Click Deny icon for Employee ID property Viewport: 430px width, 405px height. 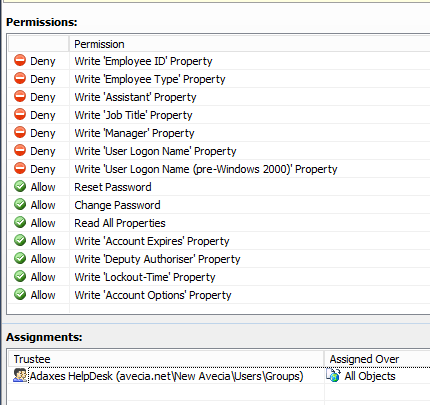(x=20, y=61)
